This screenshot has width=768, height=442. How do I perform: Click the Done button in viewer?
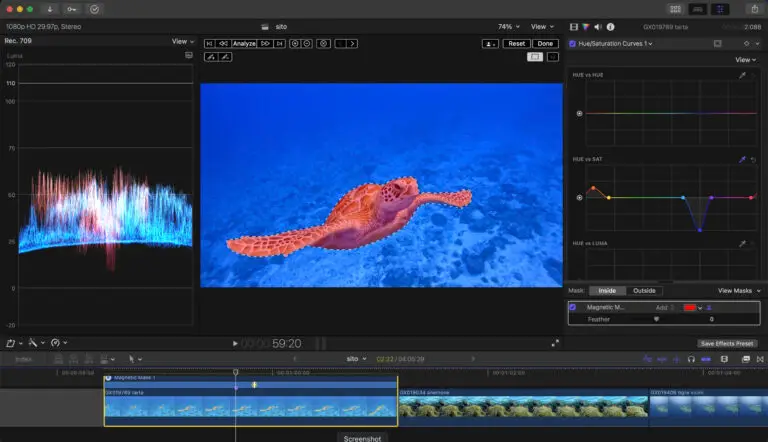click(545, 44)
